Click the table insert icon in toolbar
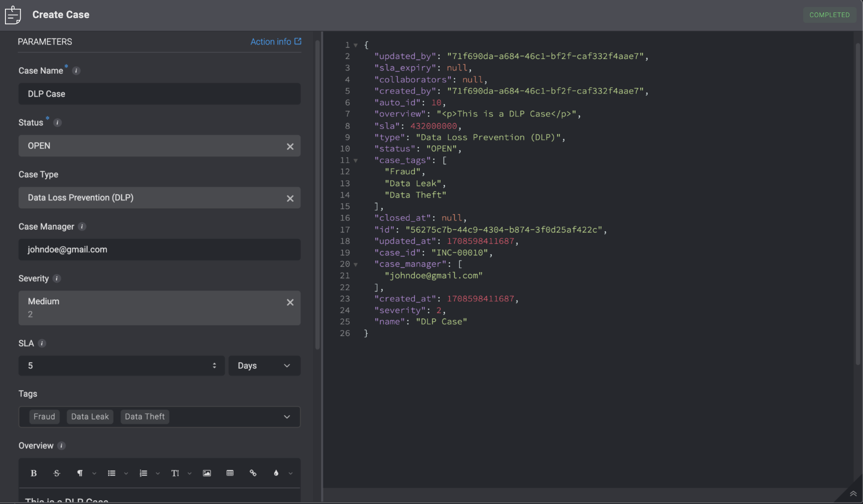The width and height of the screenshot is (863, 504). click(x=230, y=474)
